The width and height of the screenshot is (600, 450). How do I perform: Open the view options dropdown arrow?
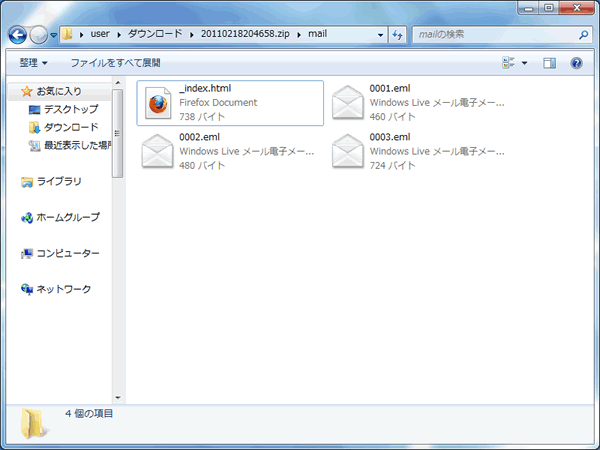(x=525, y=63)
